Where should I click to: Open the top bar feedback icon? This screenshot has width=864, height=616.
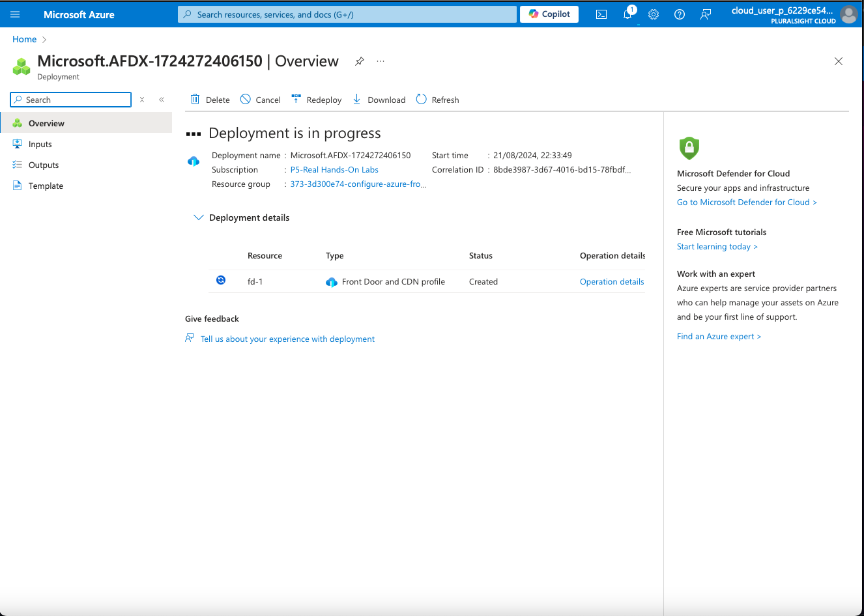pyautogui.click(x=706, y=14)
